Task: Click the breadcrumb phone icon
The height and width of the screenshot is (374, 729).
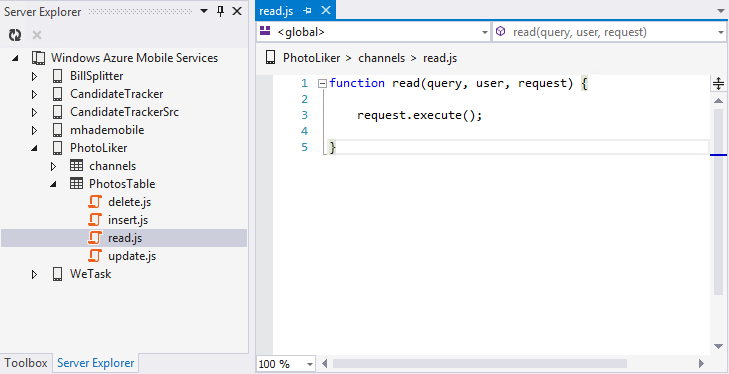Action: [x=270, y=58]
